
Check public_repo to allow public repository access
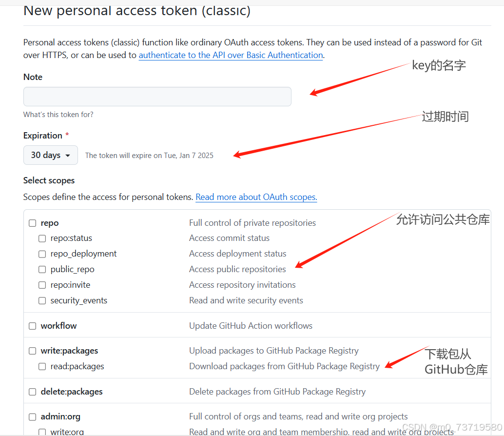tap(42, 270)
